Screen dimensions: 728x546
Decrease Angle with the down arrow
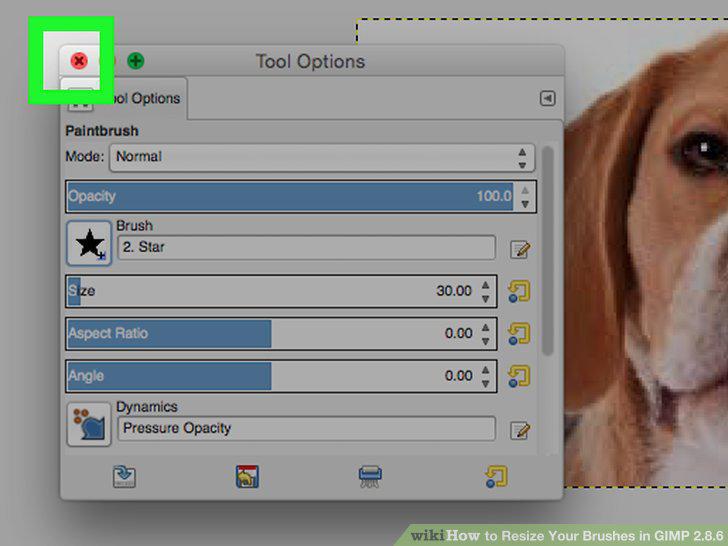coord(486,384)
